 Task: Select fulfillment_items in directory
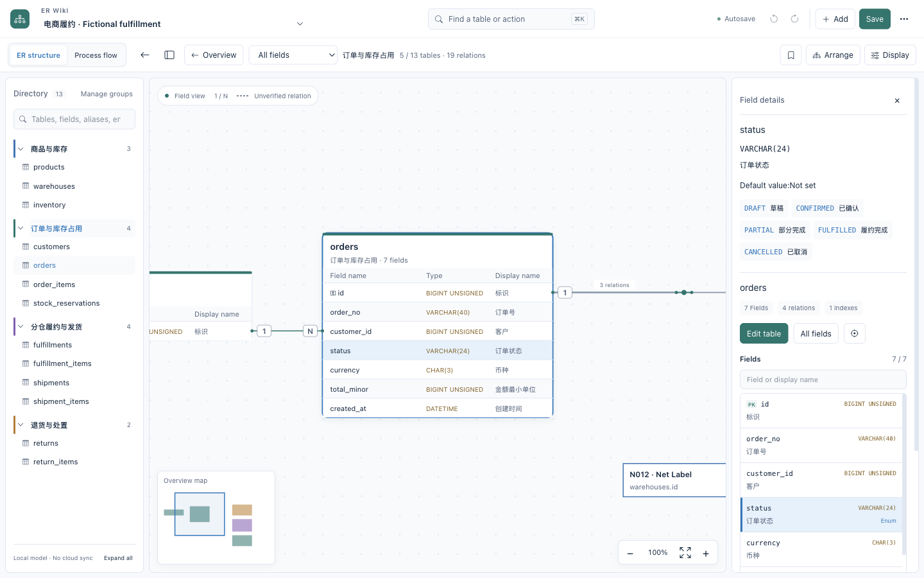point(74,363)
